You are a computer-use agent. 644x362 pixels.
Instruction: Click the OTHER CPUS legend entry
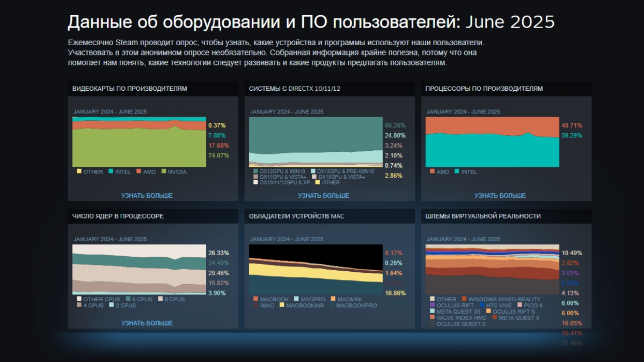click(x=79, y=298)
